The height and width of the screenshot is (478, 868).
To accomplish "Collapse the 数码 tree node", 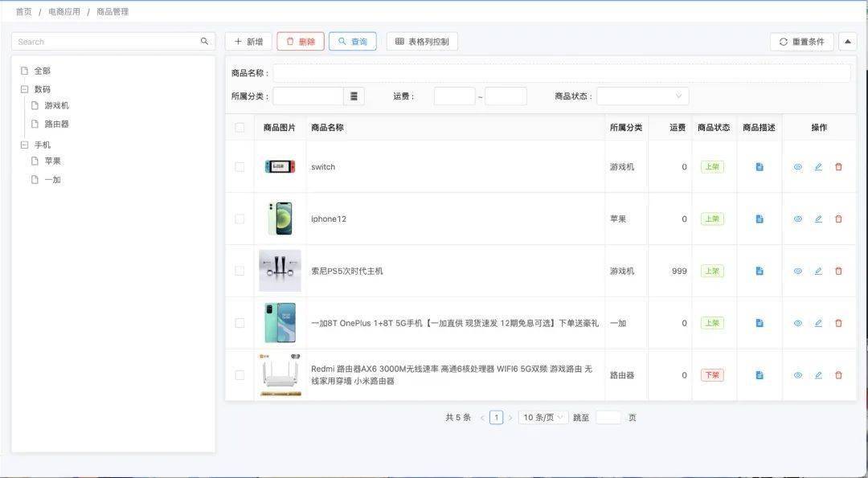I will point(24,89).
